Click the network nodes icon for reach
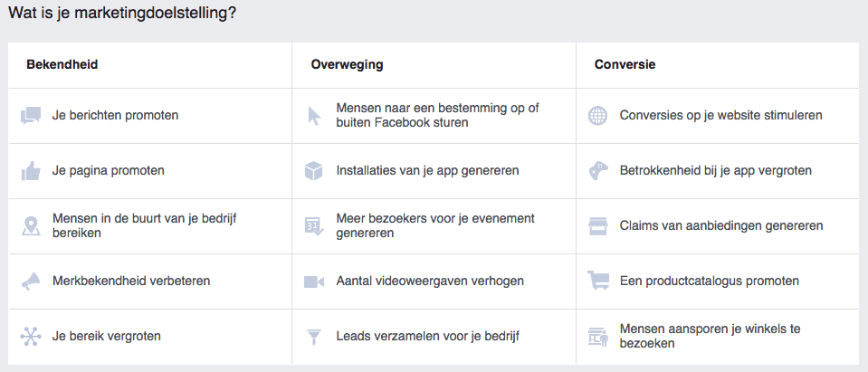The image size is (868, 372). tap(31, 337)
